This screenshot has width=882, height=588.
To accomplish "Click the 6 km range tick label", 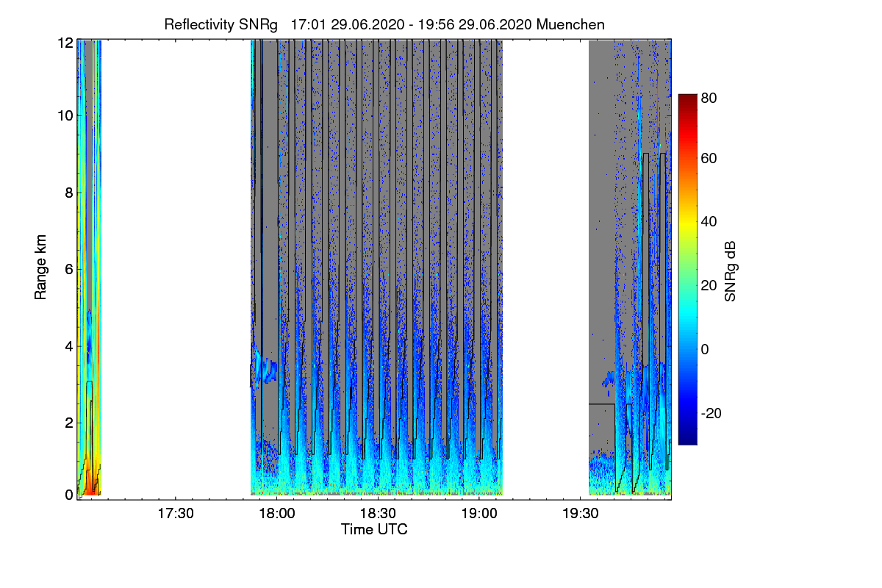I will [69, 269].
